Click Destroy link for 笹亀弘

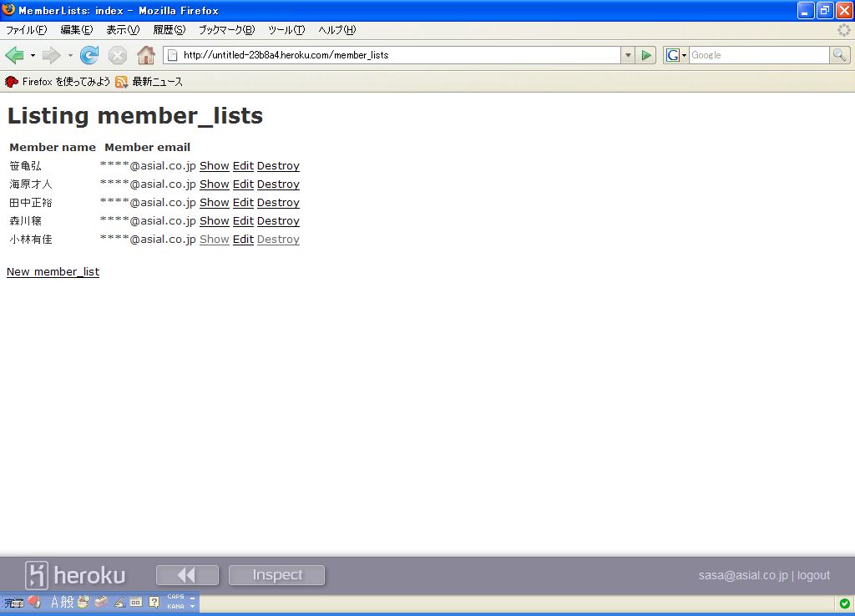(278, 166)
